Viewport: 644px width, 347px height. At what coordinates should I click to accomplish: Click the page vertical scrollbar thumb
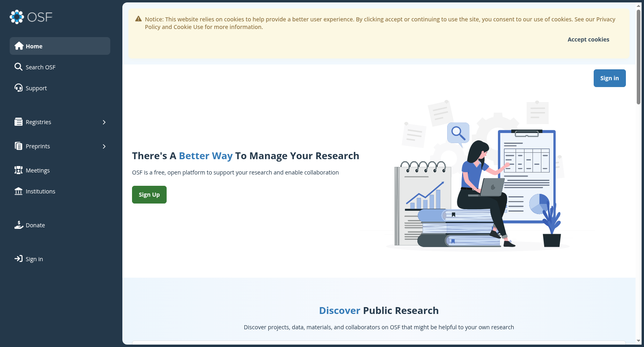coord(638,56)
